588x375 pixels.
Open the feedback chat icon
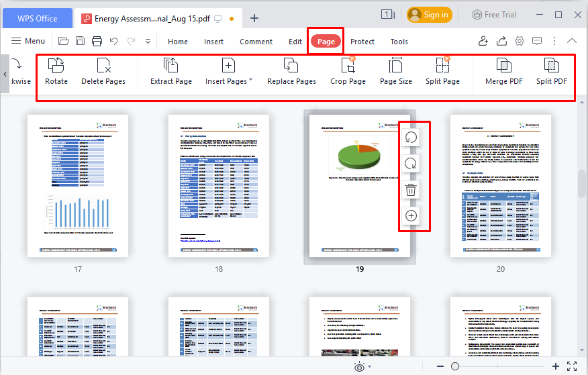click(537, 41)
